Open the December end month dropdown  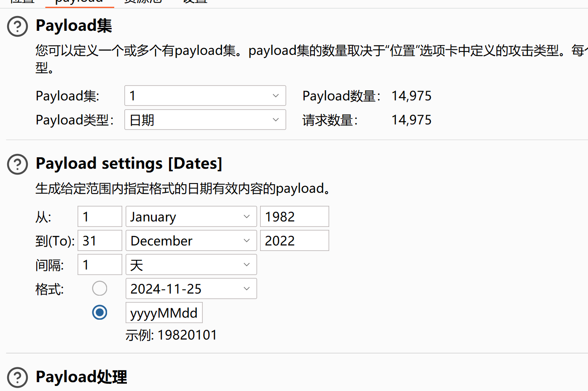click(x=191, y=240)
